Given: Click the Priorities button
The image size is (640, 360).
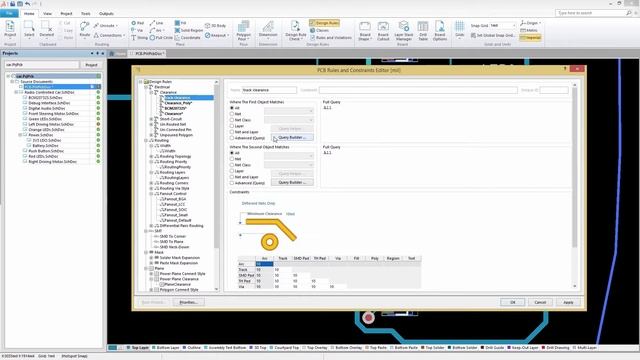Looking at the screenshot, I should coord(188,302).
